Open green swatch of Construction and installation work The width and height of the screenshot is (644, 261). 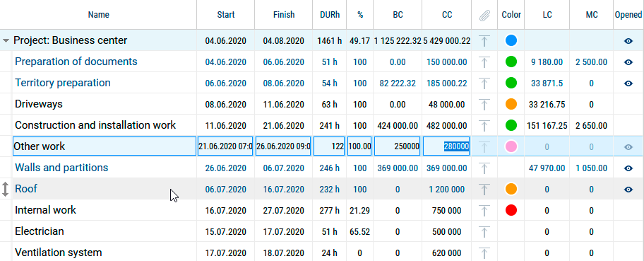[511, 125]
